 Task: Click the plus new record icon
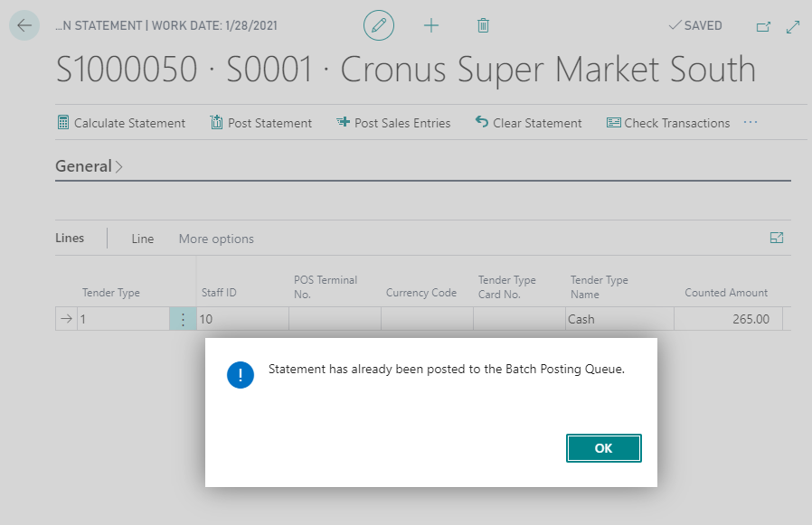click(x=431, y=25)
